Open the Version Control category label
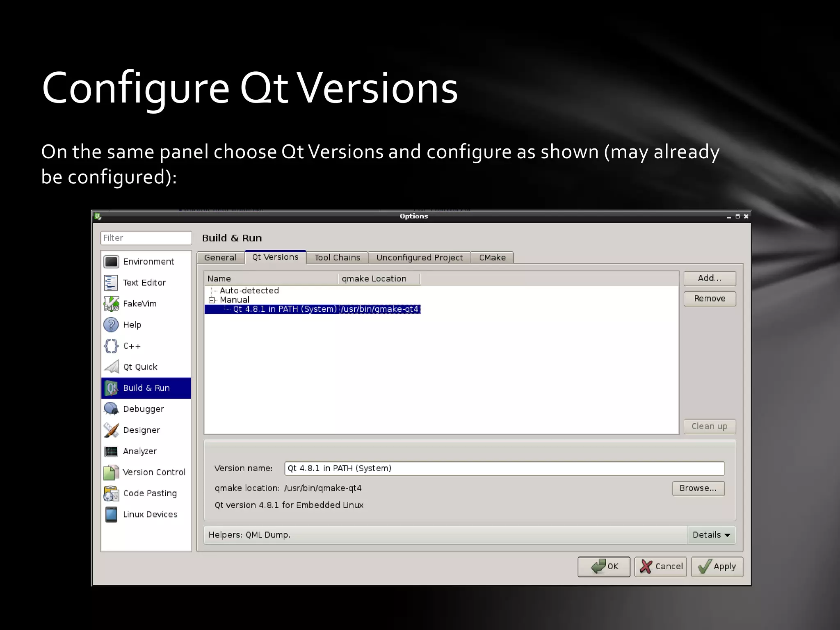Viewport: 840px width, 630px height. (x=154, y=472)
